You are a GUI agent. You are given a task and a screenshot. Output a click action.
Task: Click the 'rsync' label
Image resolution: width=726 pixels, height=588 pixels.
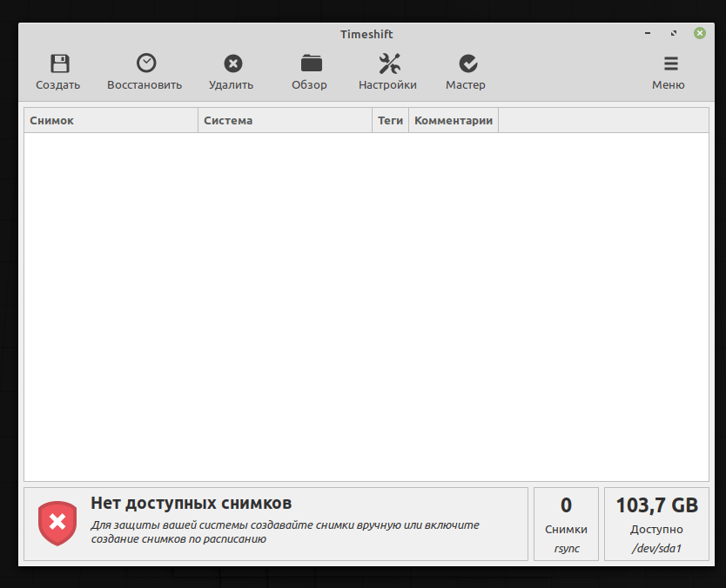[x=566, y=549]
